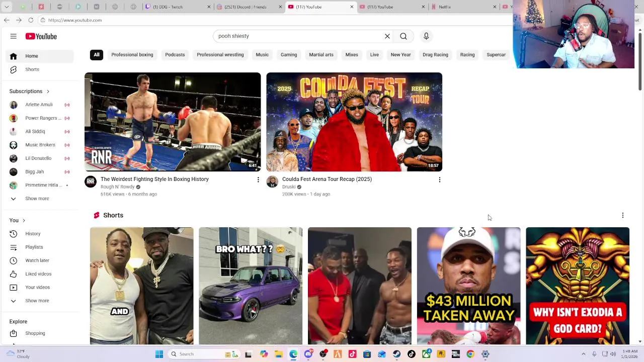Open options for Coulda Fest Recap video
The height and width of the screenshot is (362, 644).
[x=440, y=179]
